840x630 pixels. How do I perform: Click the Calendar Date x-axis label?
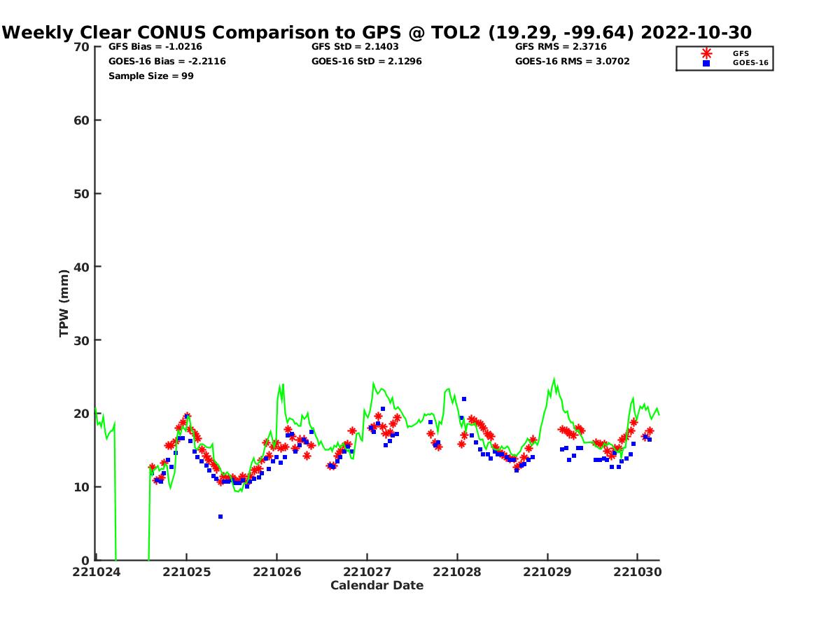pyautogui.click(x=377, y=585)
